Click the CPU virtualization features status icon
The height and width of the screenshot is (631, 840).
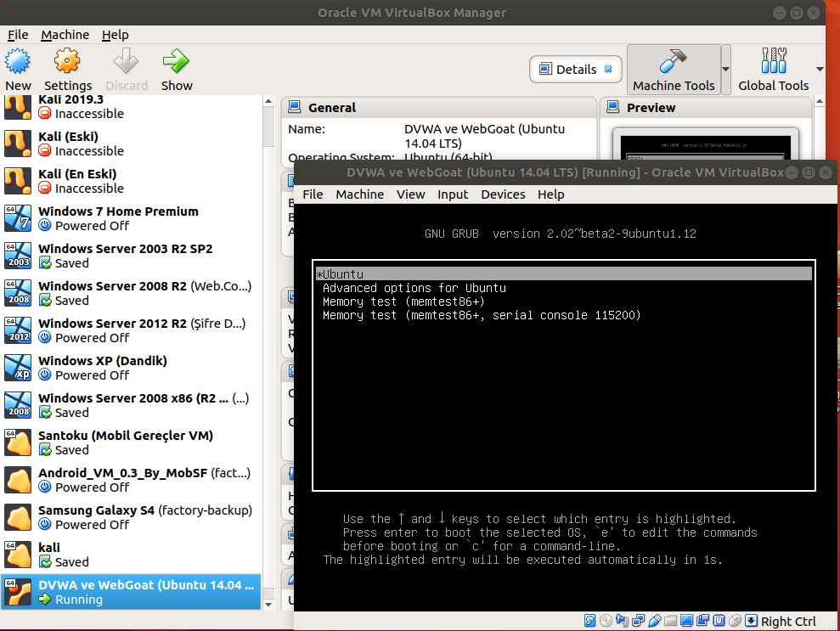(x=719, y=621)
